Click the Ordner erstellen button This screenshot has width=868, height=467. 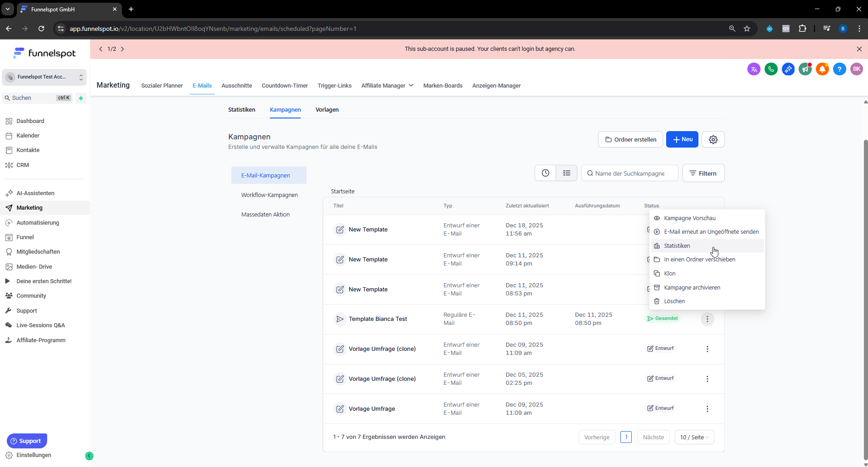click(x=630, y=139)
